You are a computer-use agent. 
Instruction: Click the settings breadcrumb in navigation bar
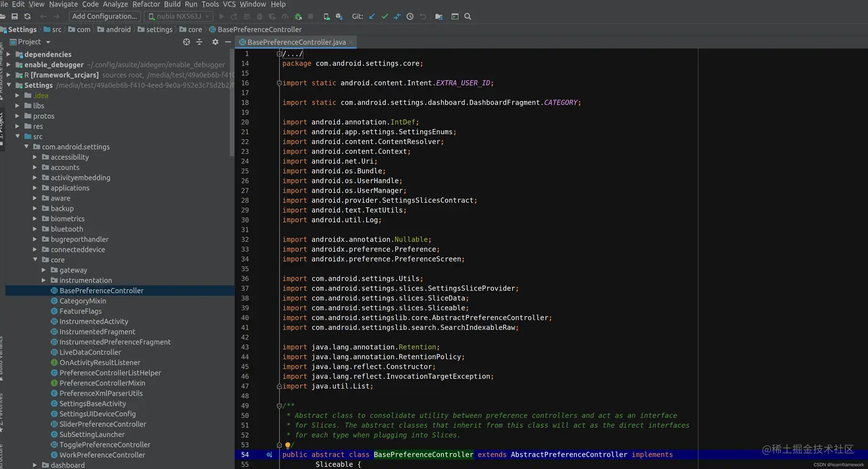click(159, 29)
